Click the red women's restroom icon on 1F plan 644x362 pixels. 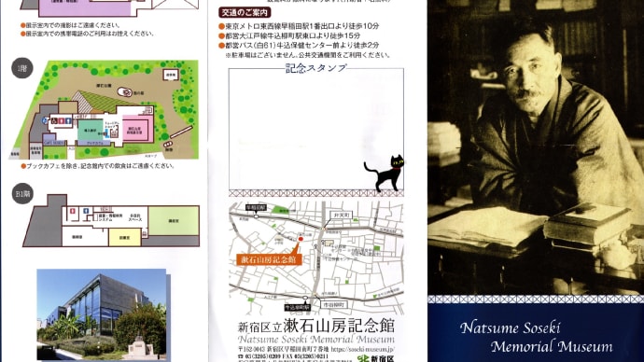point(62,121)
